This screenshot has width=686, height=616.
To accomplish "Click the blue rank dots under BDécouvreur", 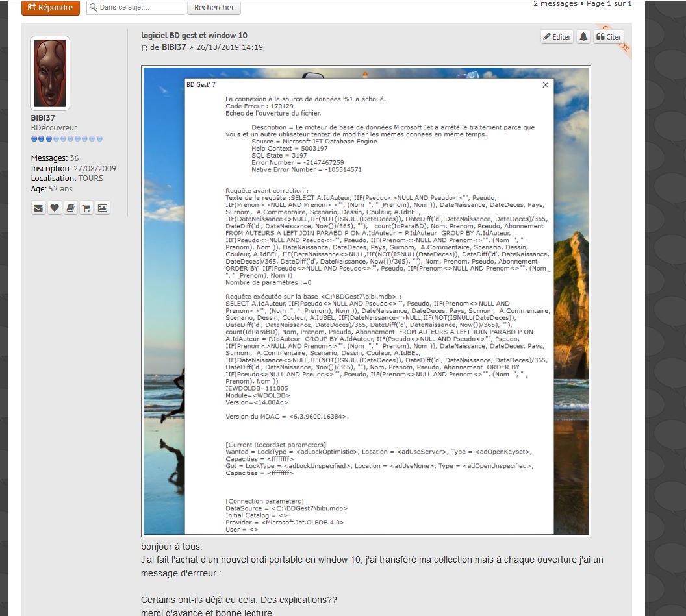I will [67, 139].
